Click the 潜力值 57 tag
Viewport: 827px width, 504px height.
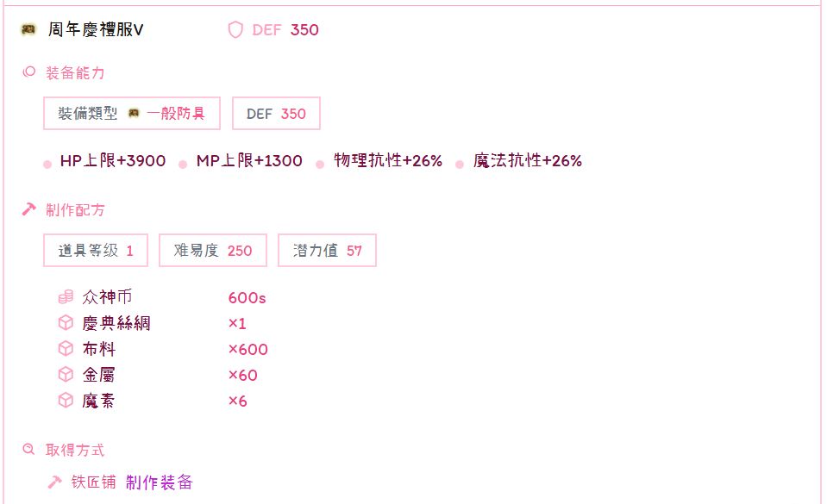click(327, 251)
